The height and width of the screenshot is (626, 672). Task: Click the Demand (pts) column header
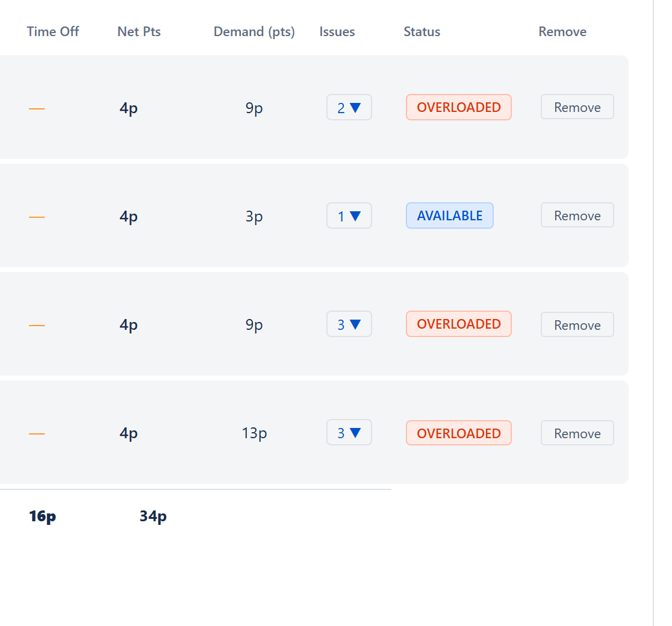(254, 32)
